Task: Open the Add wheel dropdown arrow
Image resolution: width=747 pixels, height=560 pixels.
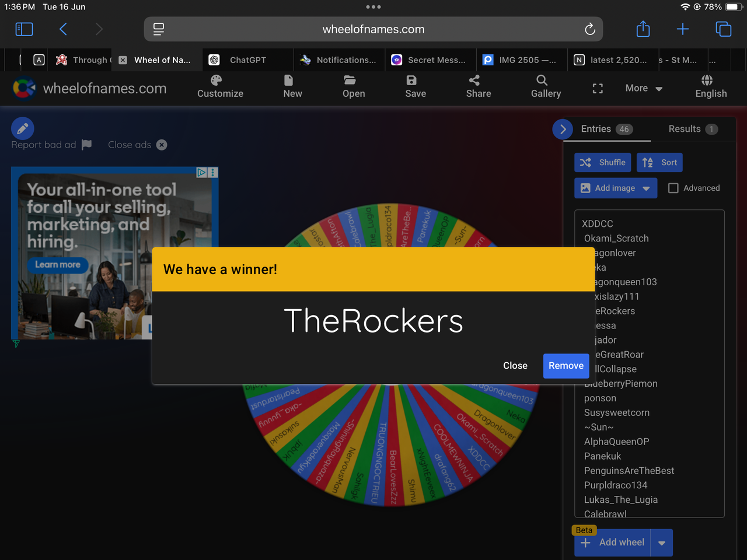Action: [662, 542]
